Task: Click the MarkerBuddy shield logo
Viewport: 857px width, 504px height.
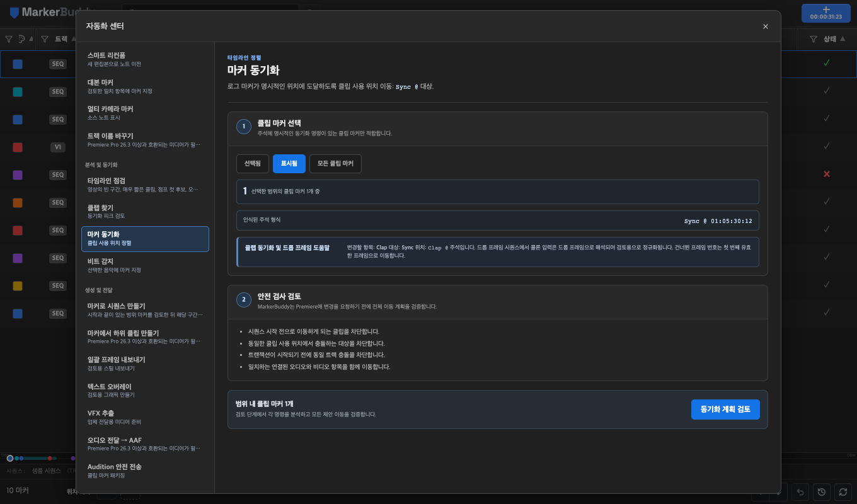Action: [x=14, y=13]
